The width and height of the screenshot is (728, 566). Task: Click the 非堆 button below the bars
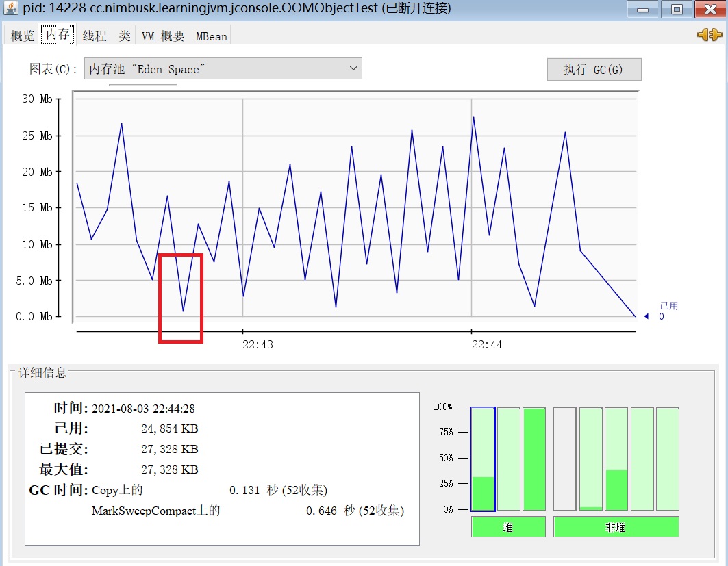(x=616, y=527)
